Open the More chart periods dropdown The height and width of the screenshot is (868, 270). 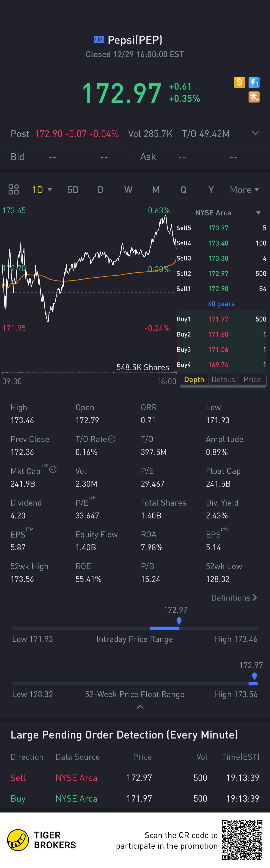pyautogui.click(x=244, y=190)
